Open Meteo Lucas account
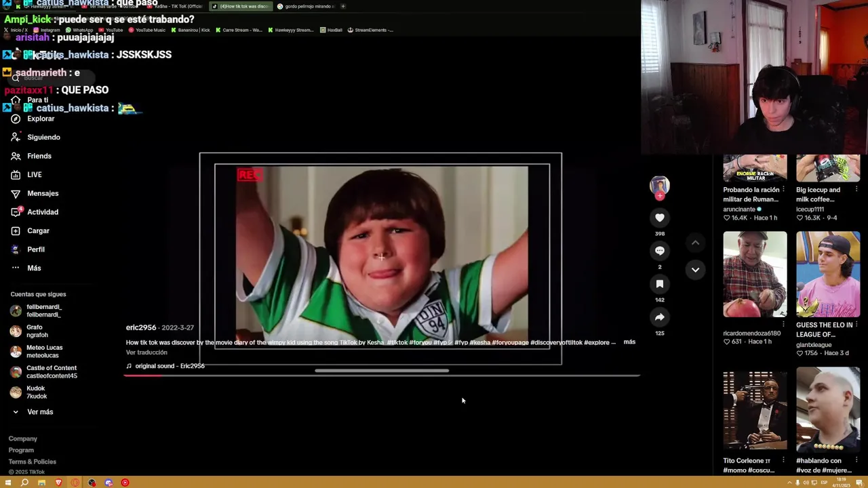Viewport: 868px width, 488px height. point(37,352)
